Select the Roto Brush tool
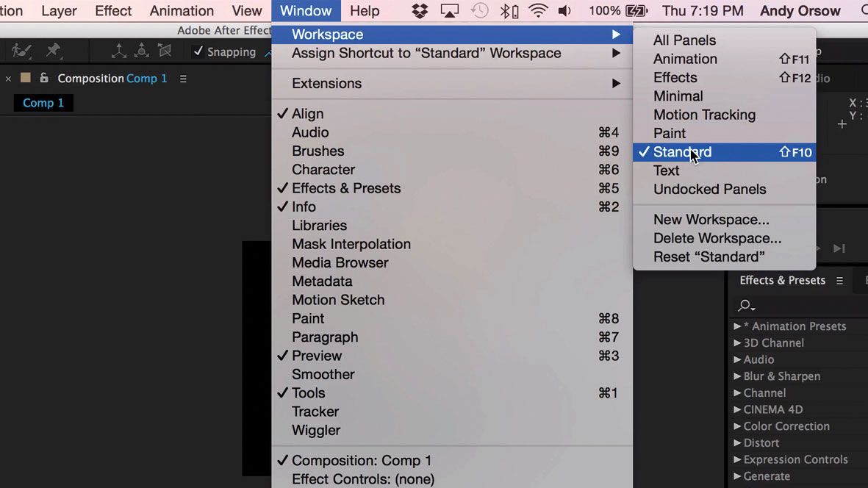Screen dimensions: 868x488 [21, 51]
